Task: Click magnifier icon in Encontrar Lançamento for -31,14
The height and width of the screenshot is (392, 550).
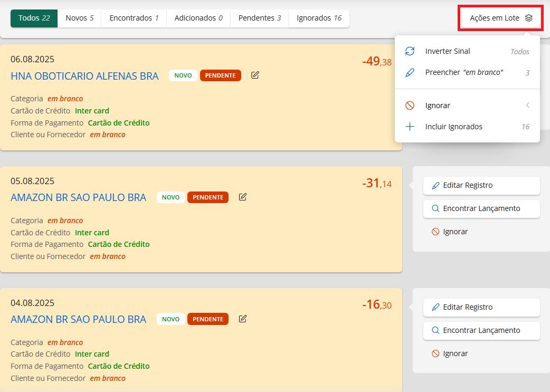Action: 435,208
